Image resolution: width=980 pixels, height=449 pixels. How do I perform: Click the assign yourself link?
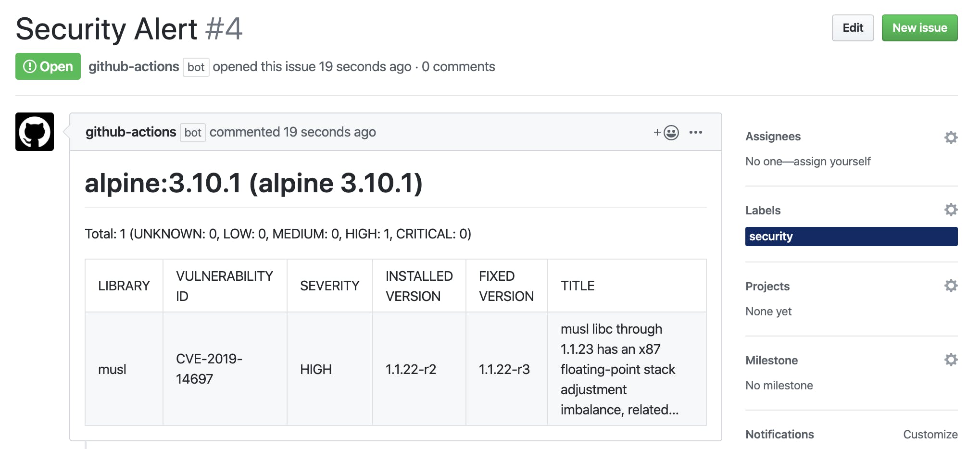832,162
